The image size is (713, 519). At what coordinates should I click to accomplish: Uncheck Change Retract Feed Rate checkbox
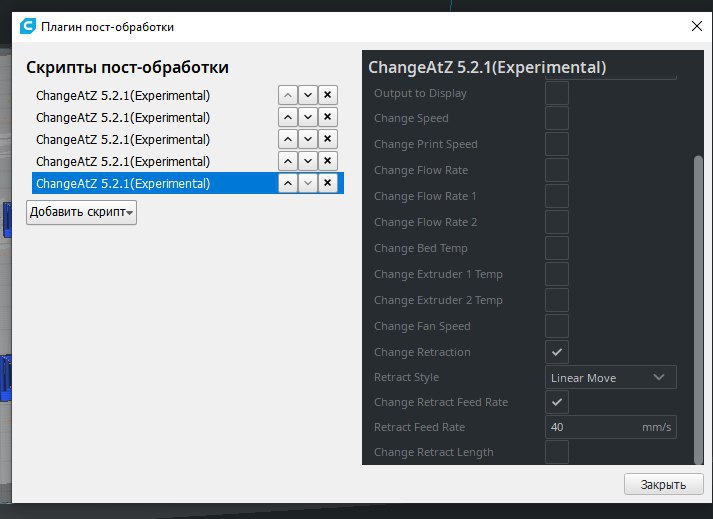pos(557,402)
